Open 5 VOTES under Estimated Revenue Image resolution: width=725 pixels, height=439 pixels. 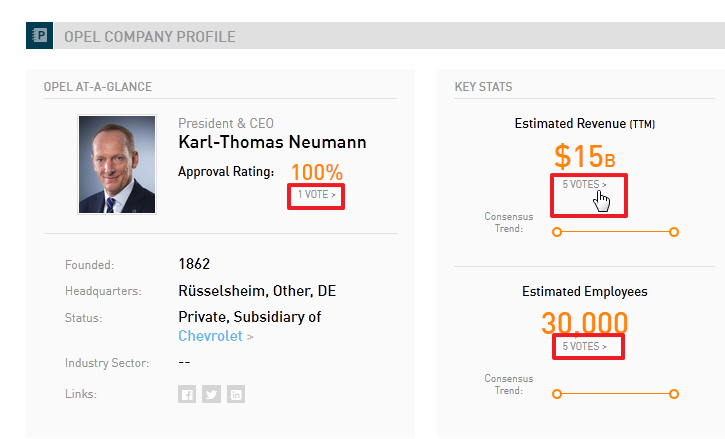(584, 185)
